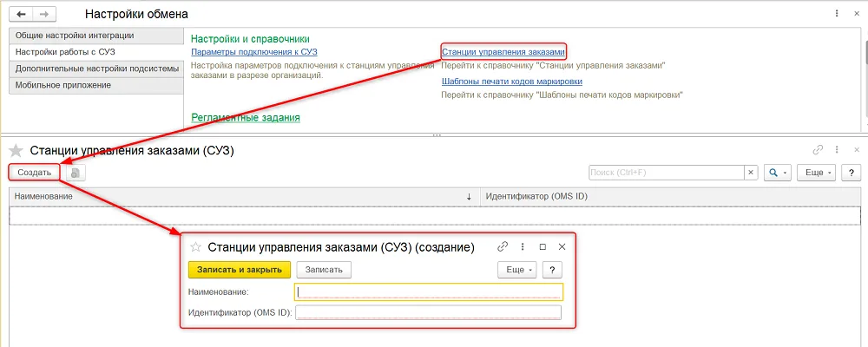Screen dimensions: 868x347
Task: Click the Поиск (Ctrl+F) search box
Action: (667, 173)
